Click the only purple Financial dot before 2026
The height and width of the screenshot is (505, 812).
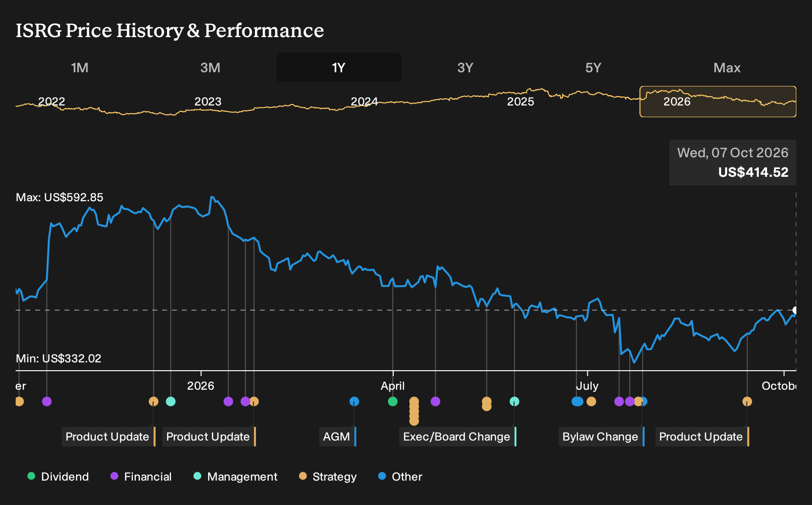pyautogui.click(x=47, y=401)
